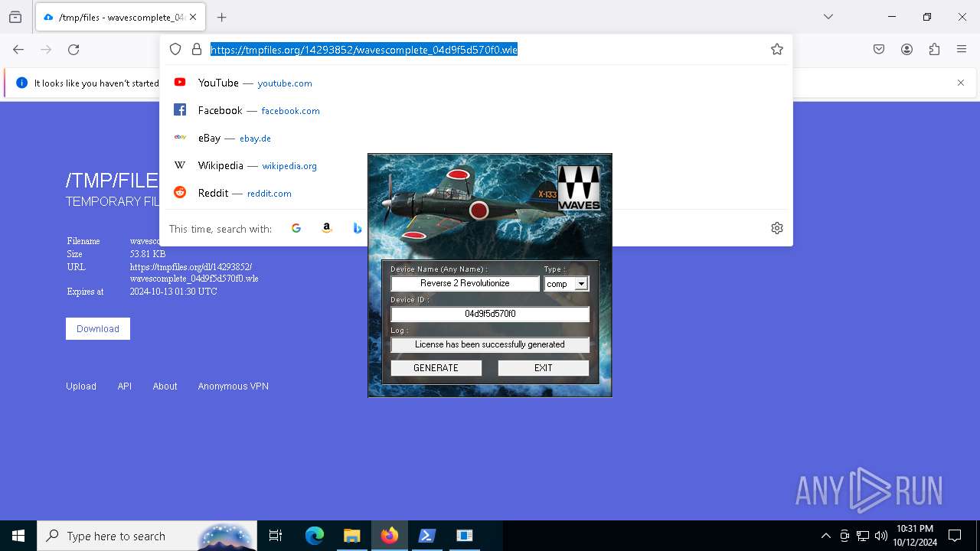Open the Anonymous VPN link
The width and height of the screenshot is (980, 551).
tap(234, 386)
